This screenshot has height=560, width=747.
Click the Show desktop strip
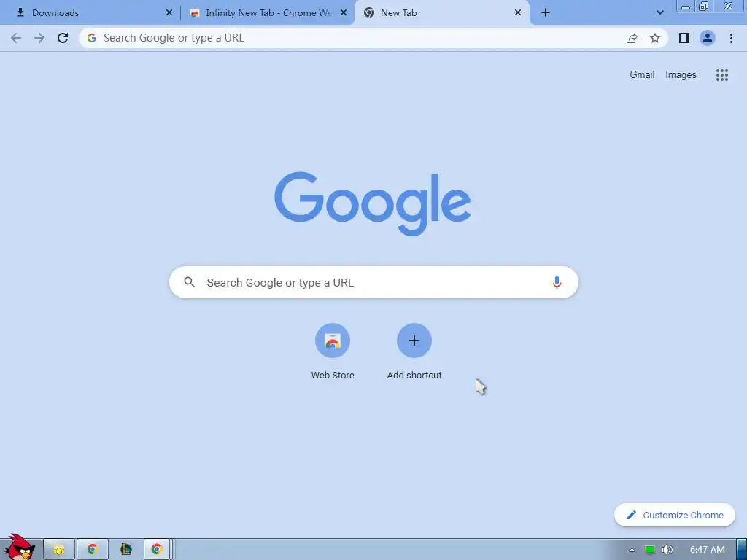click(741, 549)
